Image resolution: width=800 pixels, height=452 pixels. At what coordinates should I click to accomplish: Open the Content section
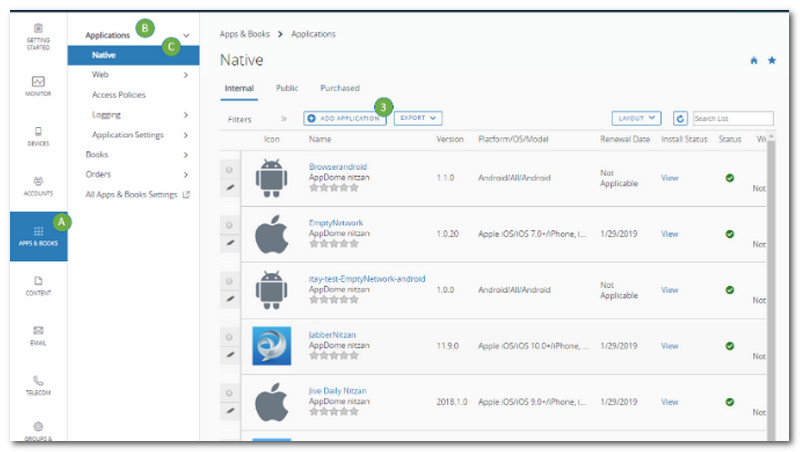(38, 286)
